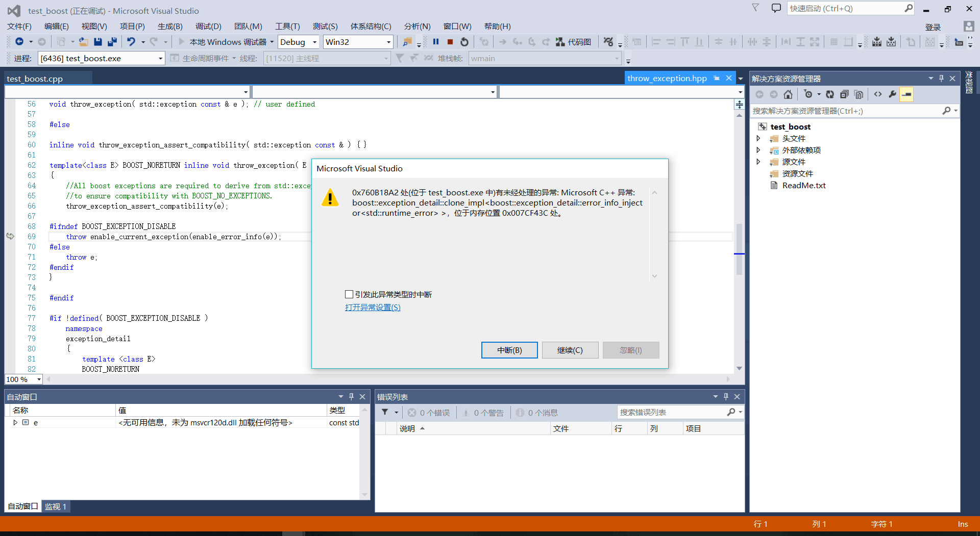The image size is (980, 536).
Task: Expand the 外部依赖项 node
Action: point(758,150)
